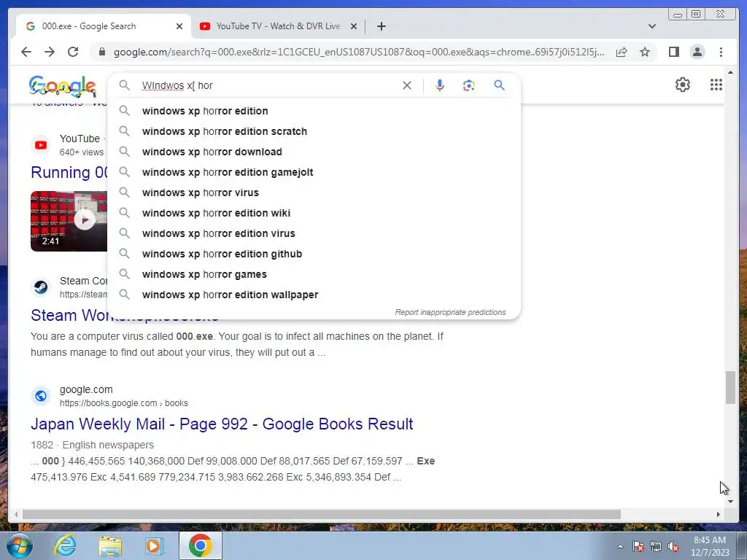
Task: Open Windows Explorer folder on taskbar
Action: (x=110, y=546)
